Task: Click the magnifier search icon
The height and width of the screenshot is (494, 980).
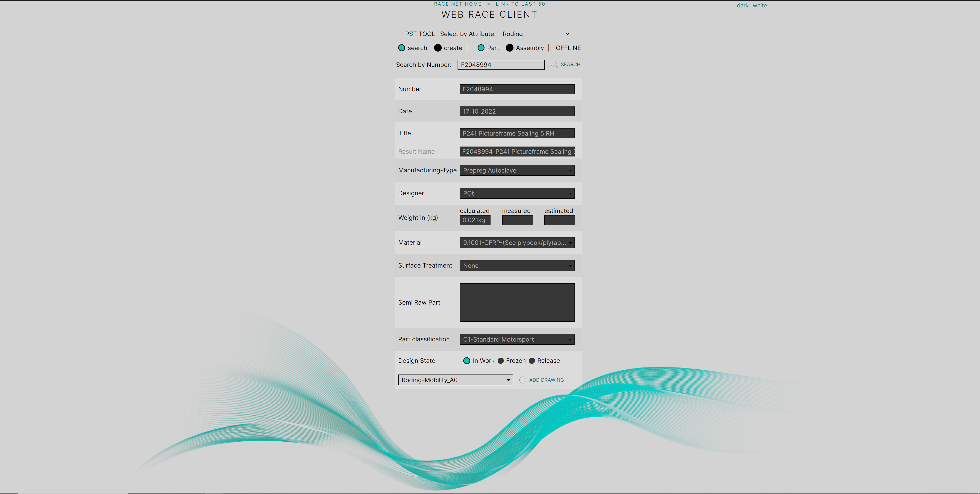Action: click(554, 64)
